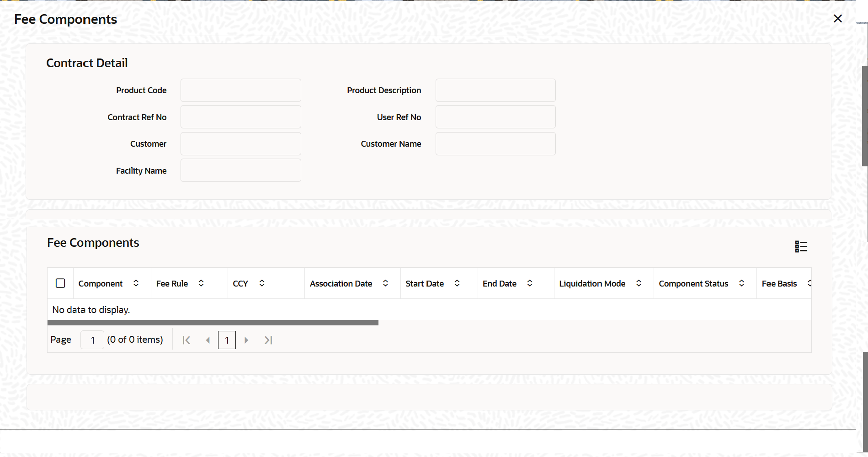Sort by the CCY column

(x=262, y=283)
